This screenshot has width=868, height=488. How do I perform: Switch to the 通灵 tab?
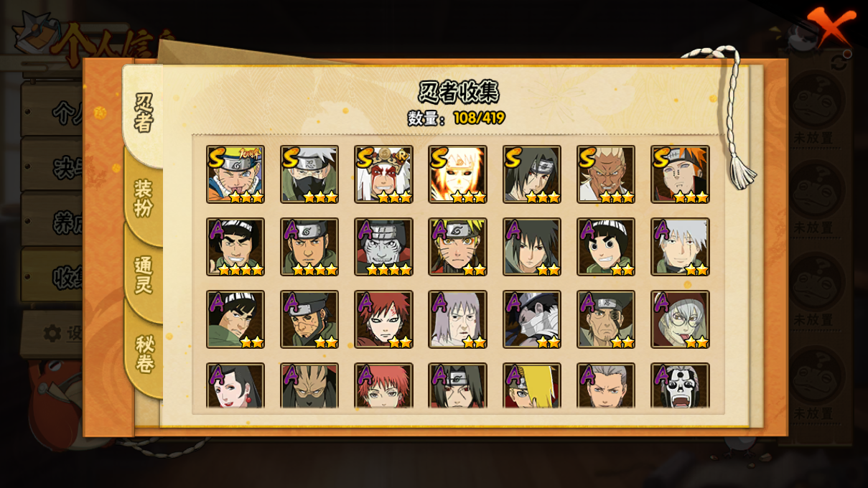pyautogui.click(x=144, y=275)
